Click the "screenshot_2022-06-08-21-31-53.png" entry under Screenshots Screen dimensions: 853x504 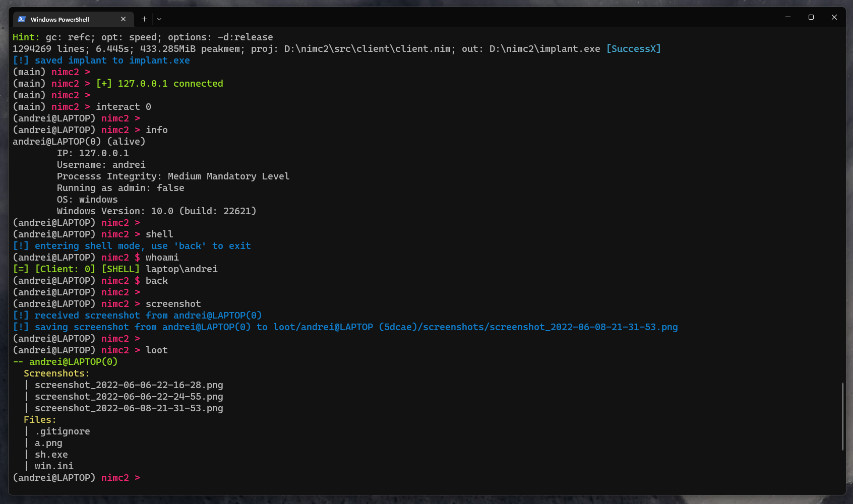click(129, 408)
